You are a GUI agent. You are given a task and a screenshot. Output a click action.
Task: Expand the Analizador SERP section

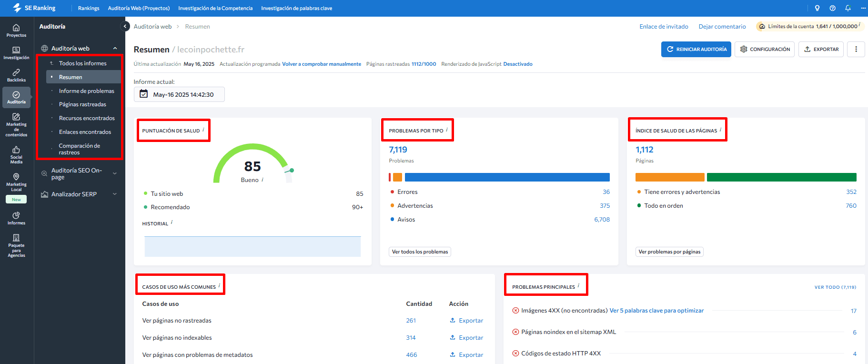coord(115,194)
